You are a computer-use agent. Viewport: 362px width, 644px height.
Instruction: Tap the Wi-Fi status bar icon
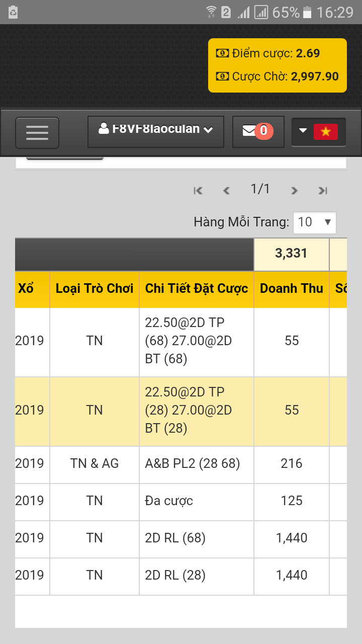(x=211, y=12)
